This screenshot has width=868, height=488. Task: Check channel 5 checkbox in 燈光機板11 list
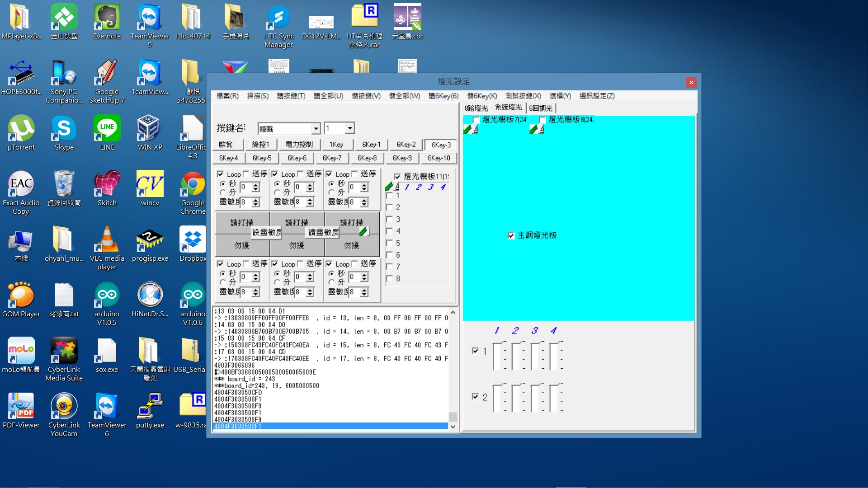click(389, 243)
